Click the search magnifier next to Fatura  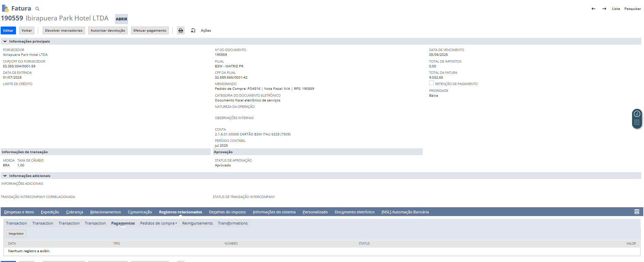tap(37, 9)
